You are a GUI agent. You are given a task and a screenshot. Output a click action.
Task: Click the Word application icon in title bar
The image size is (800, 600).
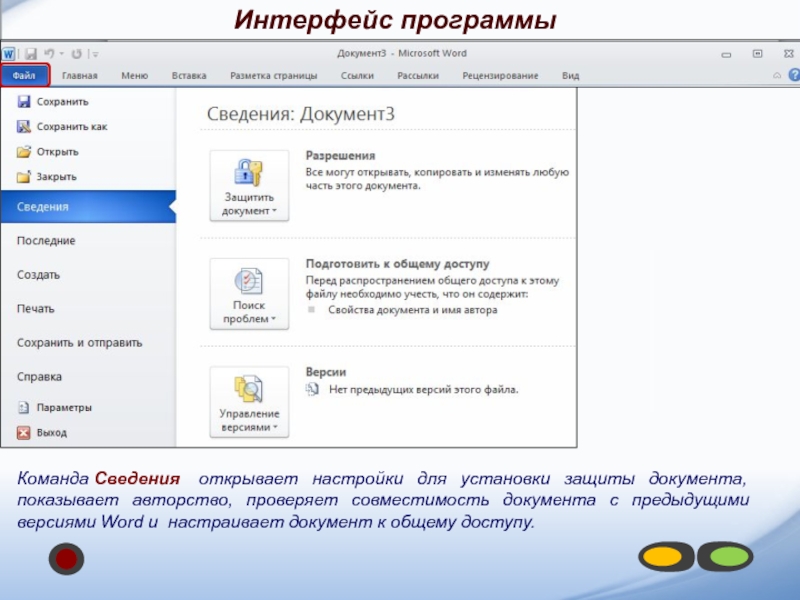click(9, 53)
